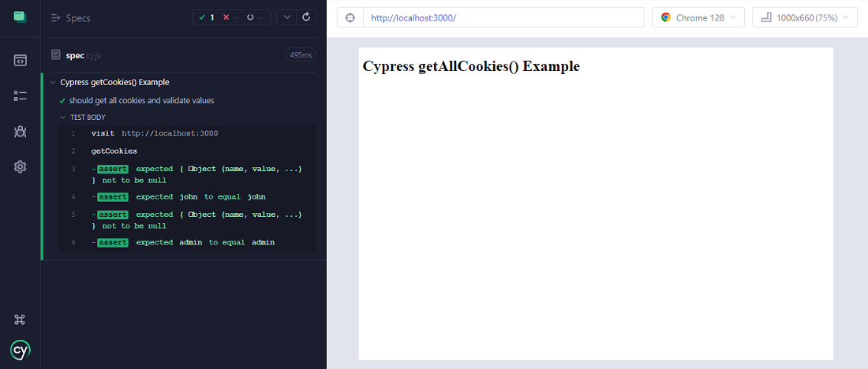Viewport: 868px width, 369px height.
Task: Open keyboard shortcuts command icon
Action: pyautogui.click(x=20, y=319)
